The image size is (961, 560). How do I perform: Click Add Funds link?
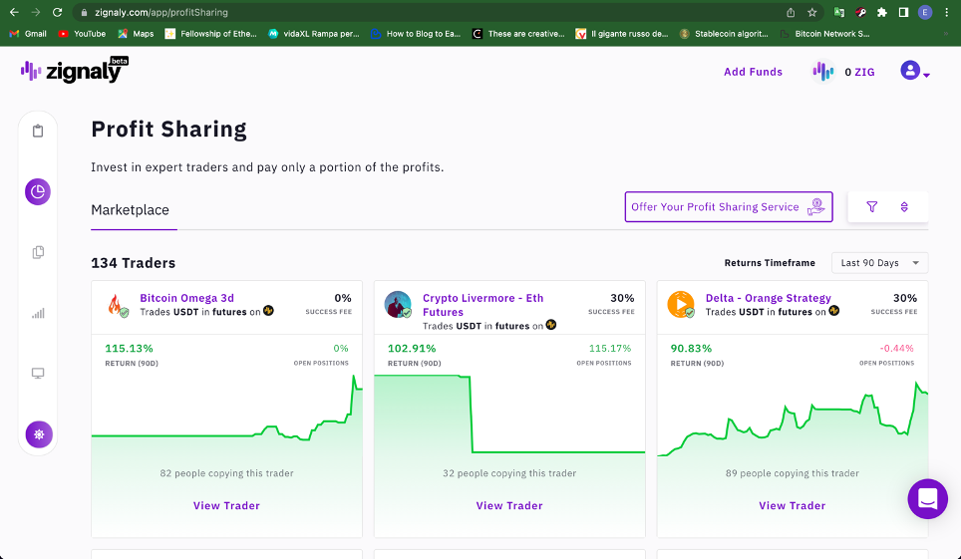[x=753, y=72]
